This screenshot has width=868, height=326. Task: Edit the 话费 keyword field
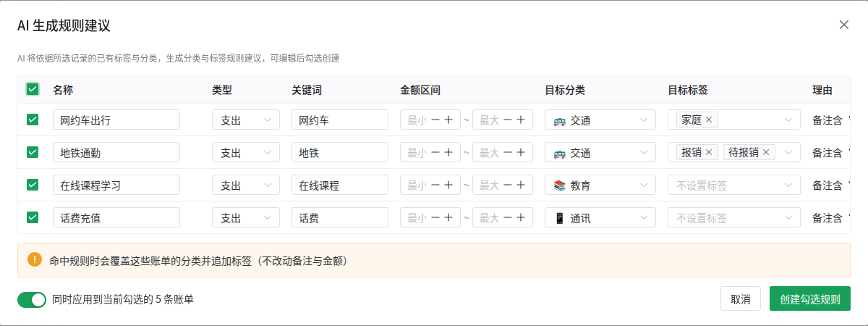pyautogui.click(x=340, y=217)
